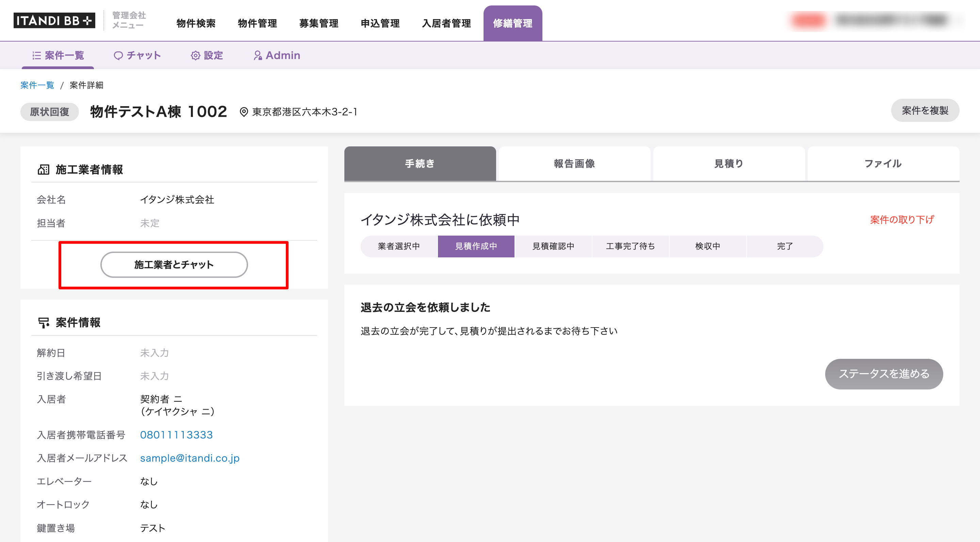Click the テスト value for 鍵置き場

tap(152, 528)
